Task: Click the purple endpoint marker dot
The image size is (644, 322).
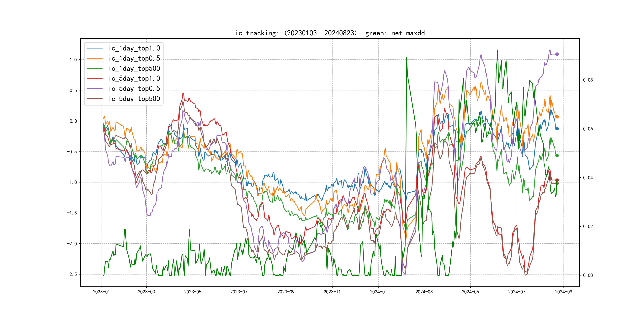Action: coord(557,54)
